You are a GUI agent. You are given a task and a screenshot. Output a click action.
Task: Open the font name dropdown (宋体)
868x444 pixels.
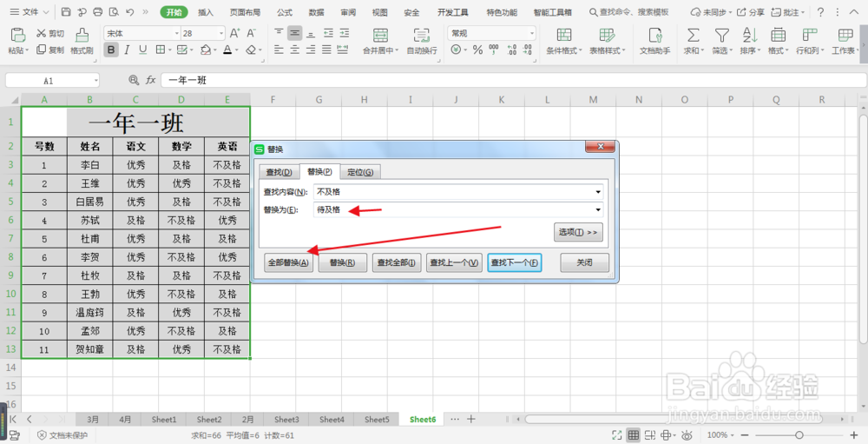[x=177, y=33]
